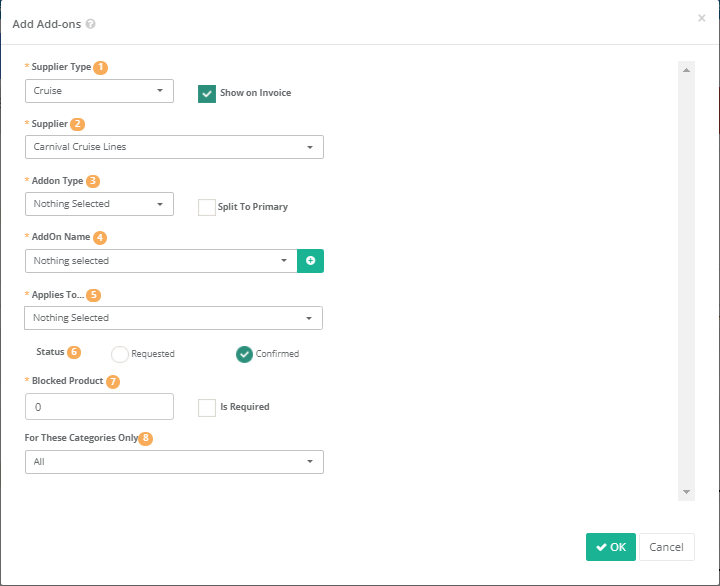720x586 pixels.
Task: Click the green plus icon next to AddOn Name
Action: pos(310,261)
